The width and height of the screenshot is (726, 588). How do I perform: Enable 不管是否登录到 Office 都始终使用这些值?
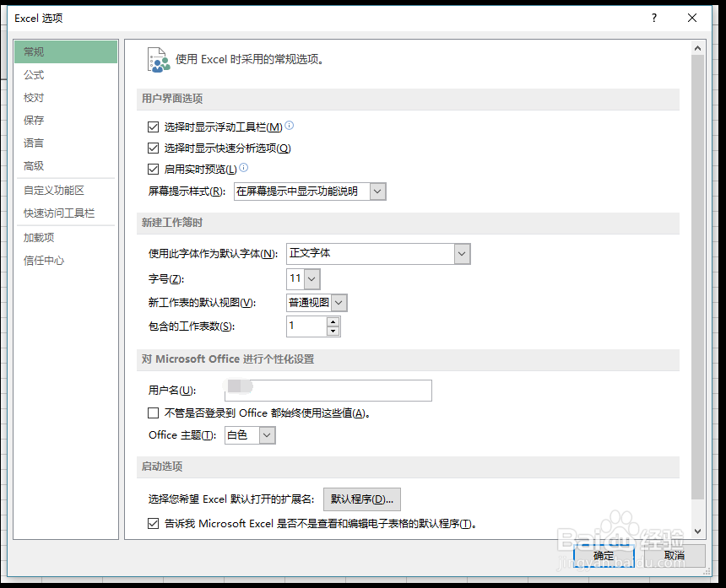pos(152,413)
